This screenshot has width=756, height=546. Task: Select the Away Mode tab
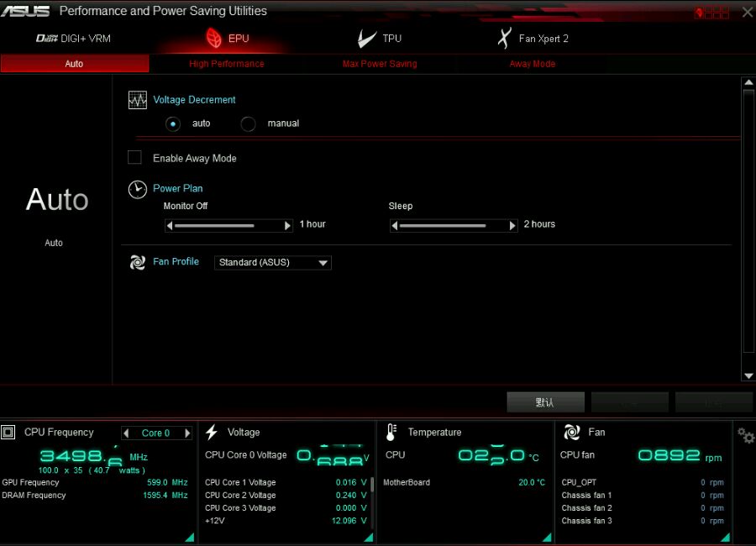coord(533,64)
